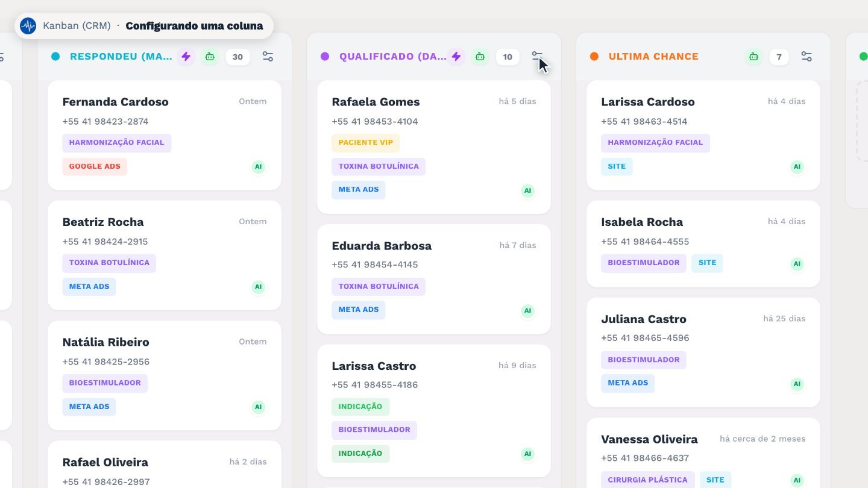
Task: Click AI badge on Fernanda Cardoso card
Action: [259, 167]
